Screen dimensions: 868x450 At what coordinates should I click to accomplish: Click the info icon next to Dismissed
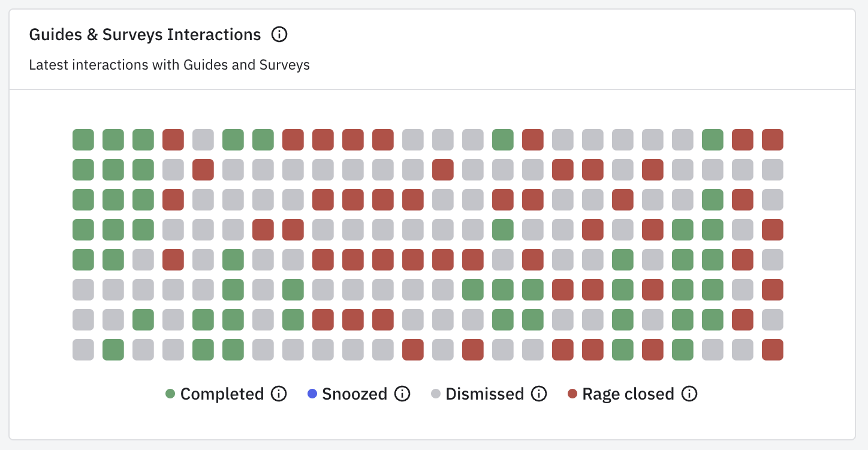[539, 394]
